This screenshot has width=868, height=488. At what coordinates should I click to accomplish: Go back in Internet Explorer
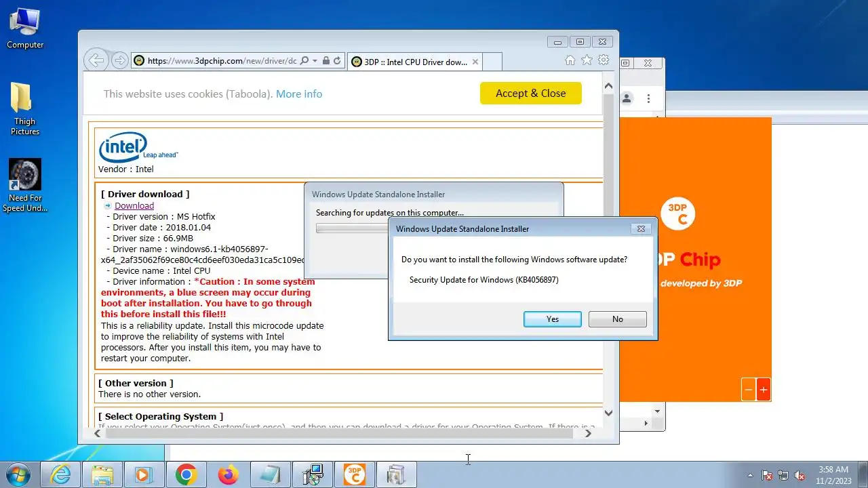coord(96,60)
